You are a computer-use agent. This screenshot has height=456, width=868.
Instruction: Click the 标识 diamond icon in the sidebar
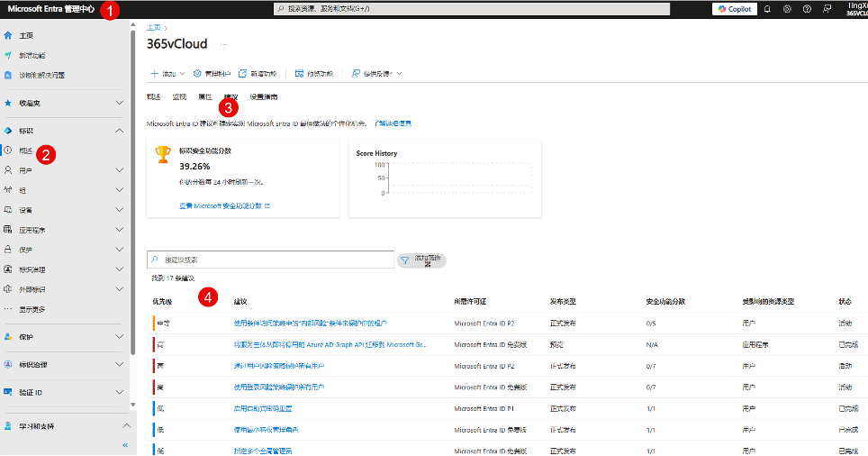[8, 131]
